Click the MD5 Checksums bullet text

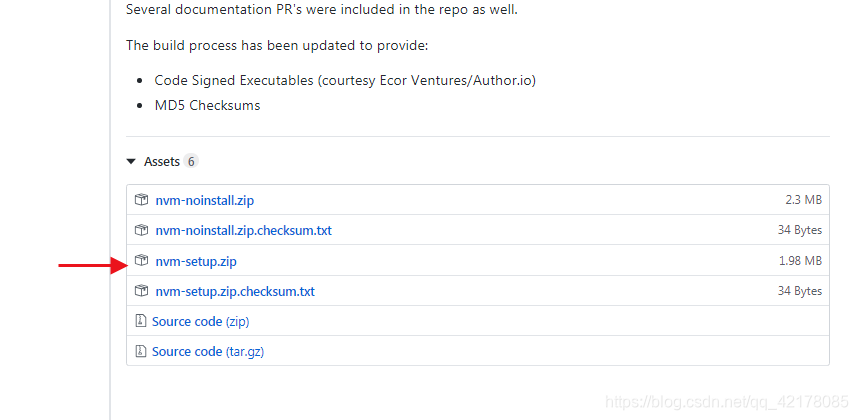[207, 105]
